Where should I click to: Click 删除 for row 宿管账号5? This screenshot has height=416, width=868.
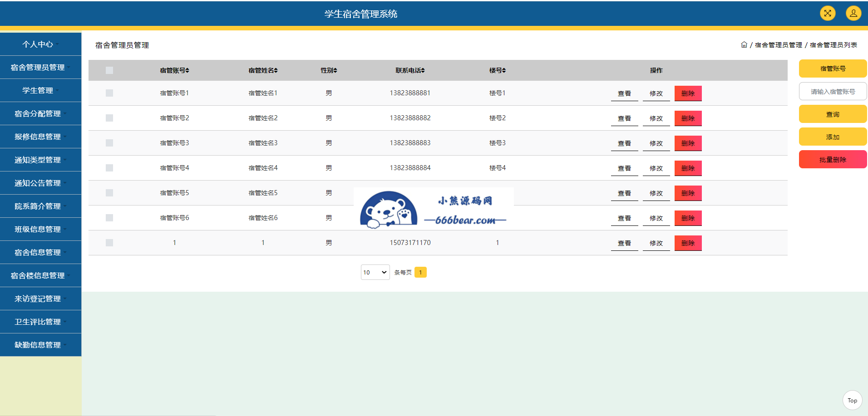pos(688,193)
